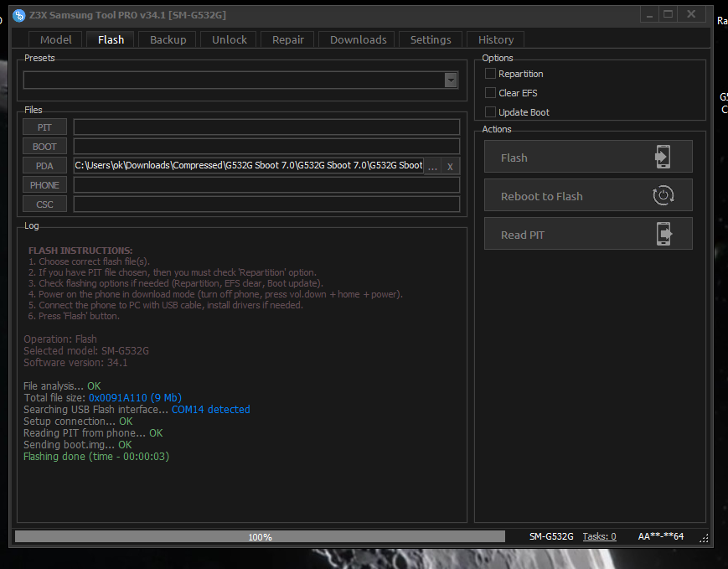Click the CSC file button

44,204
